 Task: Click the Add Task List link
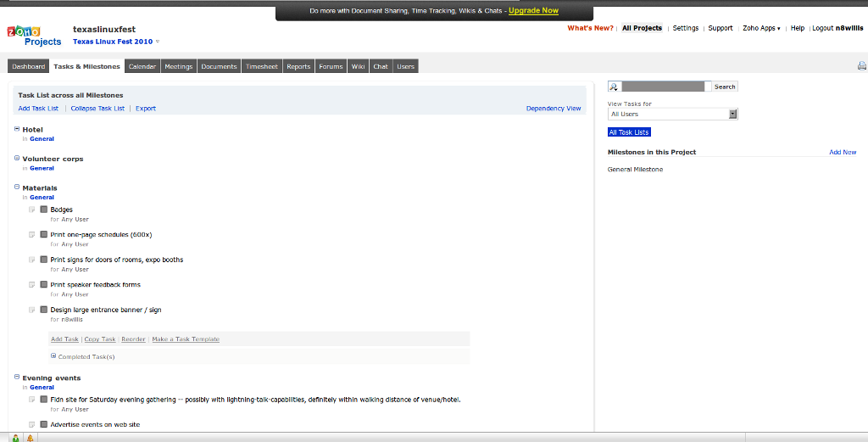pos(38,109)
